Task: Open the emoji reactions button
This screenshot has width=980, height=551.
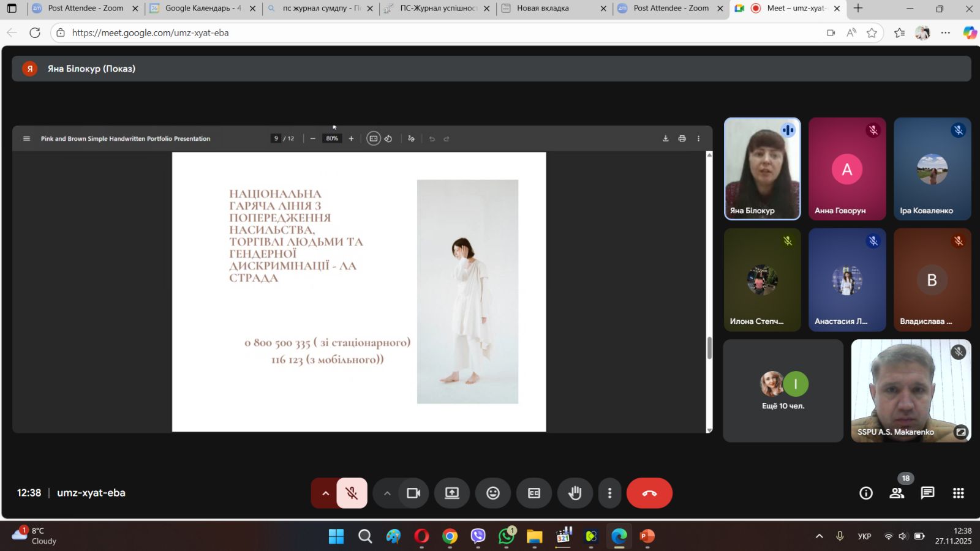Action: [493, 493]
